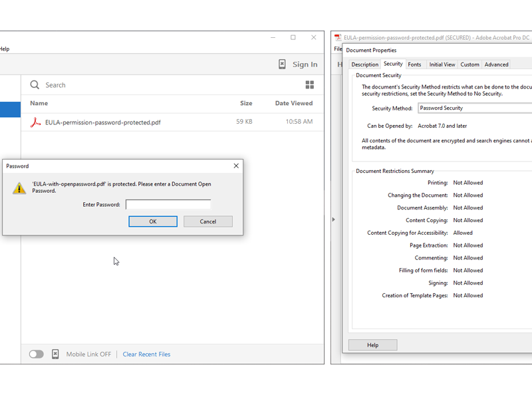Toggle the Mobile Link switch
The height and width of the screenshot is (399, 532).
(x=37, y=354)
